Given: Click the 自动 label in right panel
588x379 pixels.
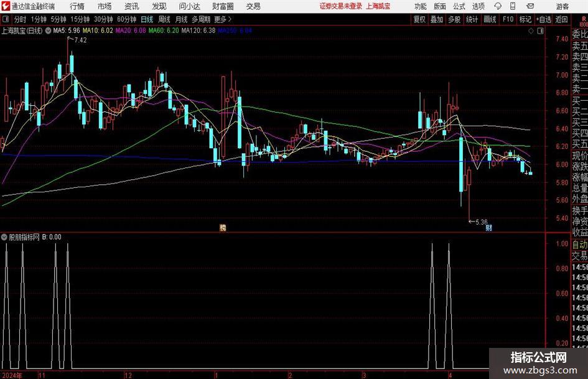Looking at the screenshot, I should click(x=580, y=245).
